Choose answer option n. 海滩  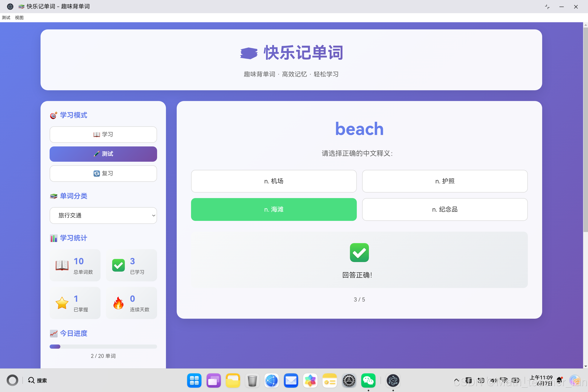click(274, 209)
